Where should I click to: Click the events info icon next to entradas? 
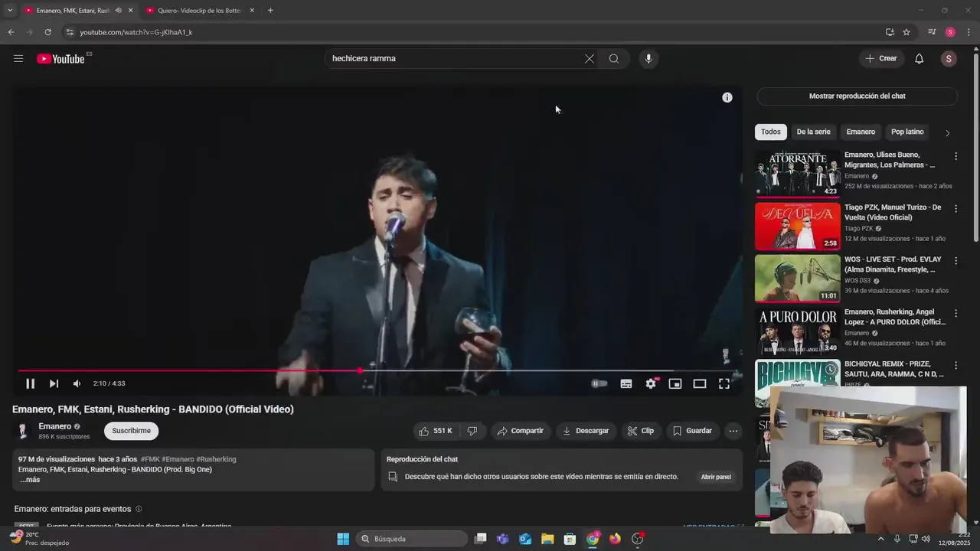[139, 509]
